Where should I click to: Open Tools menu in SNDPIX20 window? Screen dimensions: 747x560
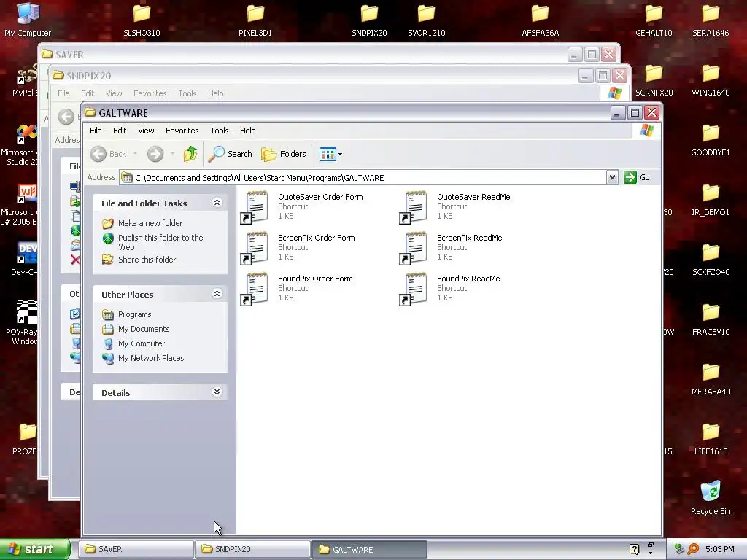pyautogui.click(x=187, y=93)
